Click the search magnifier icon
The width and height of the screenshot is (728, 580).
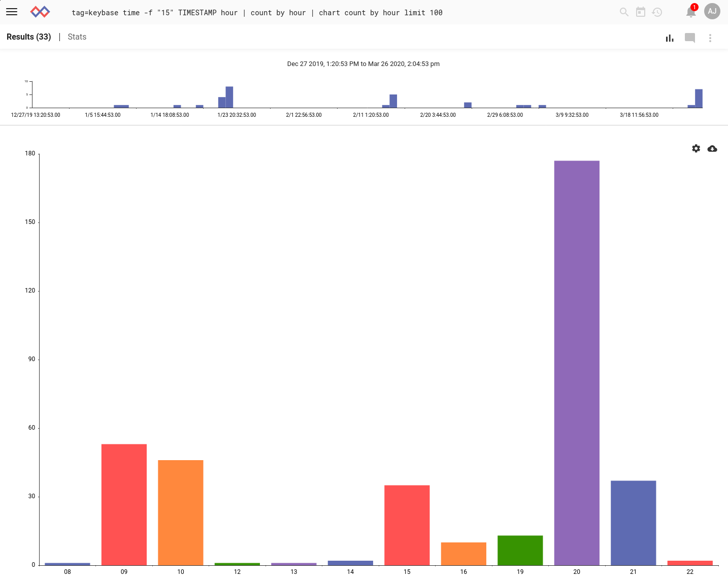[624, 12]
